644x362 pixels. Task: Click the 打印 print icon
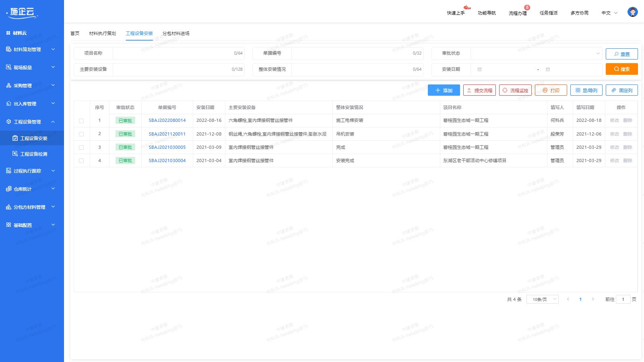[x=551, y=90]
